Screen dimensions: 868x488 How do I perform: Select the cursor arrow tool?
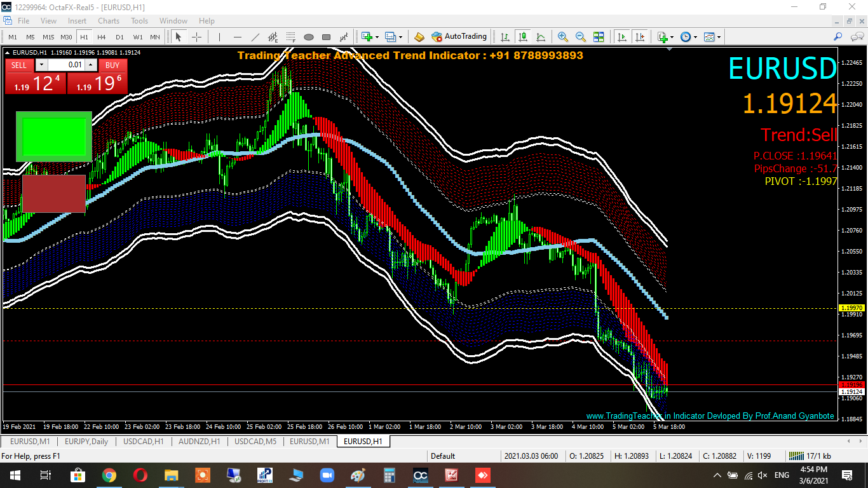[179, 37]
